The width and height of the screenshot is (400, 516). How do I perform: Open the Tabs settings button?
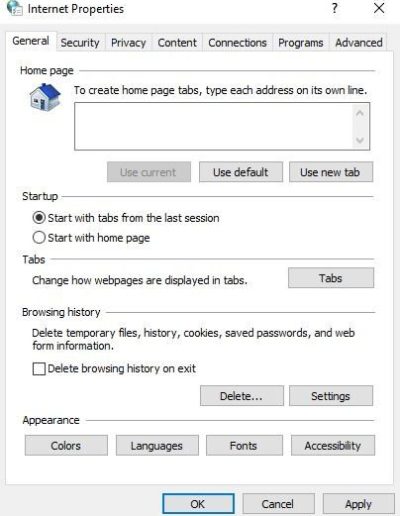click(331, 278)
